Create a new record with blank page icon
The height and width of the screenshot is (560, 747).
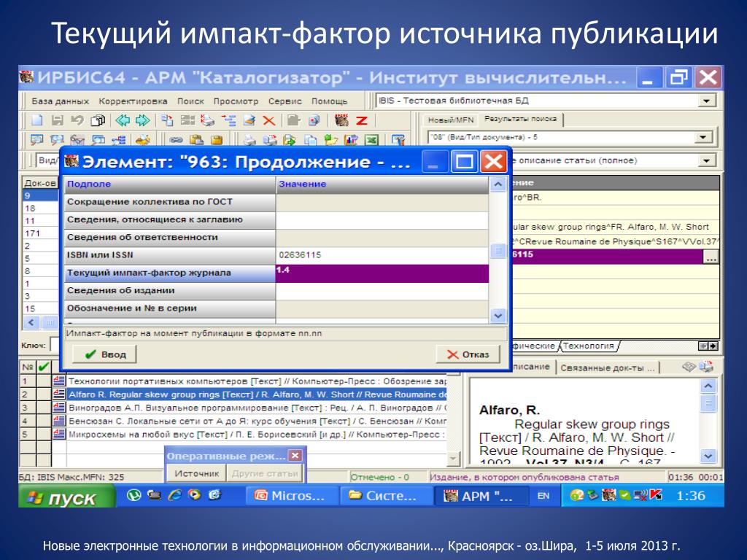[x=36, y=120]
